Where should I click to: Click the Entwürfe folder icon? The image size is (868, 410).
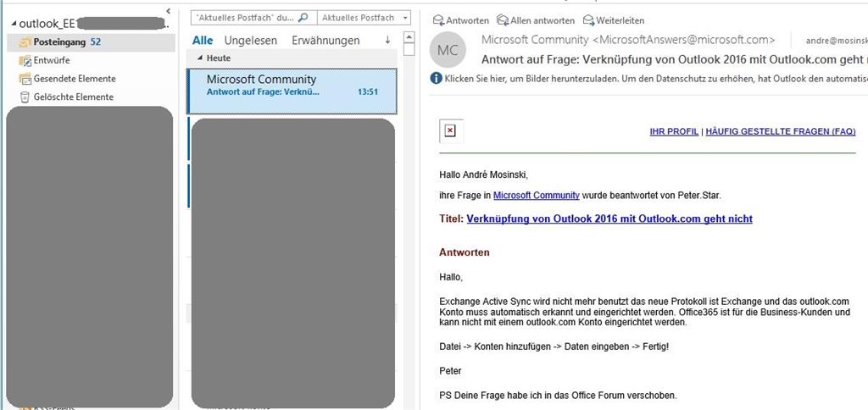click(x=25, y=60)
